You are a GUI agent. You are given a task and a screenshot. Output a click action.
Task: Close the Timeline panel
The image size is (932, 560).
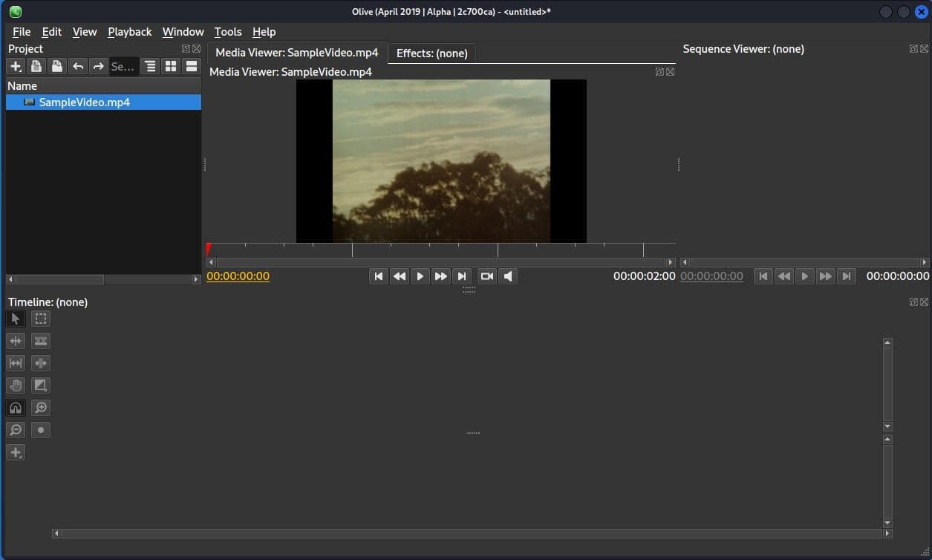coord(924,302)
